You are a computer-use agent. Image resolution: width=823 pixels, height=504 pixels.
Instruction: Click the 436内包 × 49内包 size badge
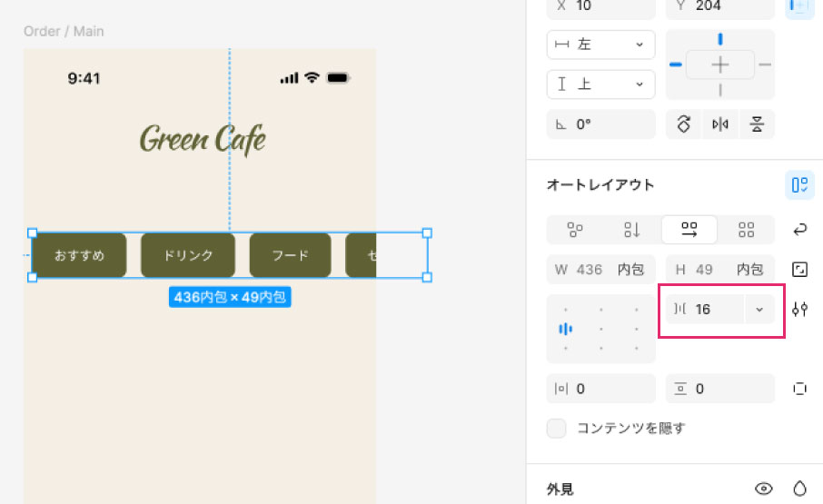[230, 297]
